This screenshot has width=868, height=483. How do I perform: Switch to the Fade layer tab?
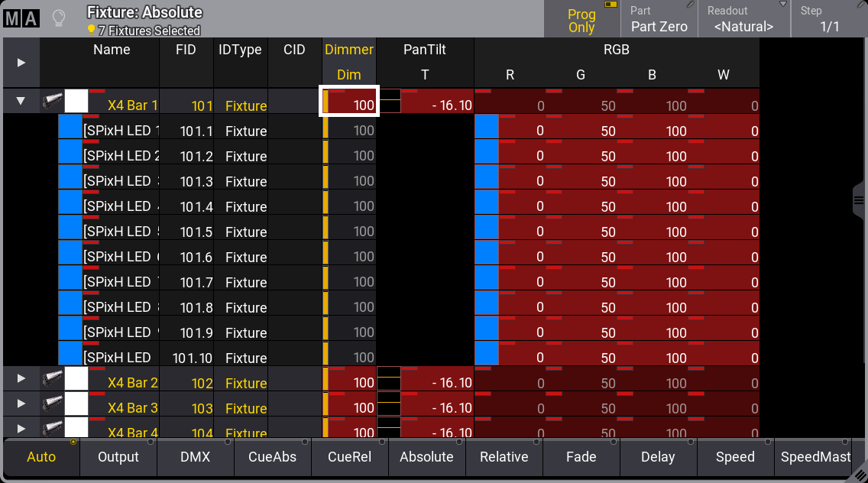tap(581, 457)
